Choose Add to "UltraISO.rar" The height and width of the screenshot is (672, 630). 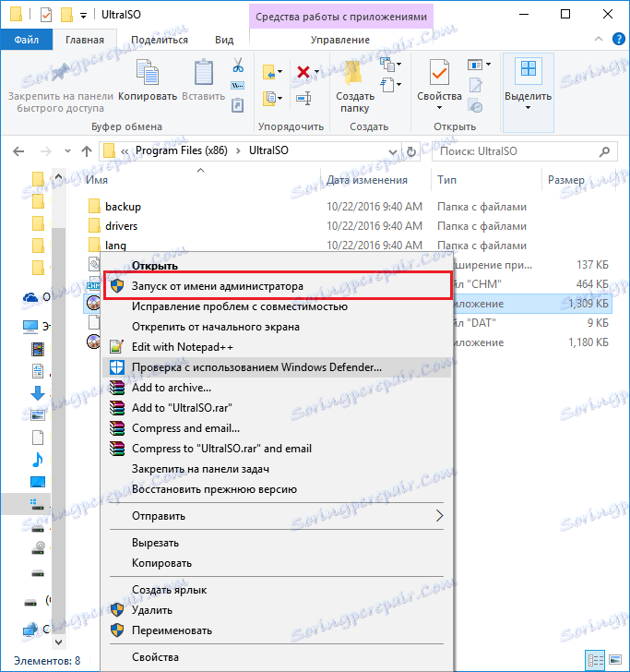(276, 408)
